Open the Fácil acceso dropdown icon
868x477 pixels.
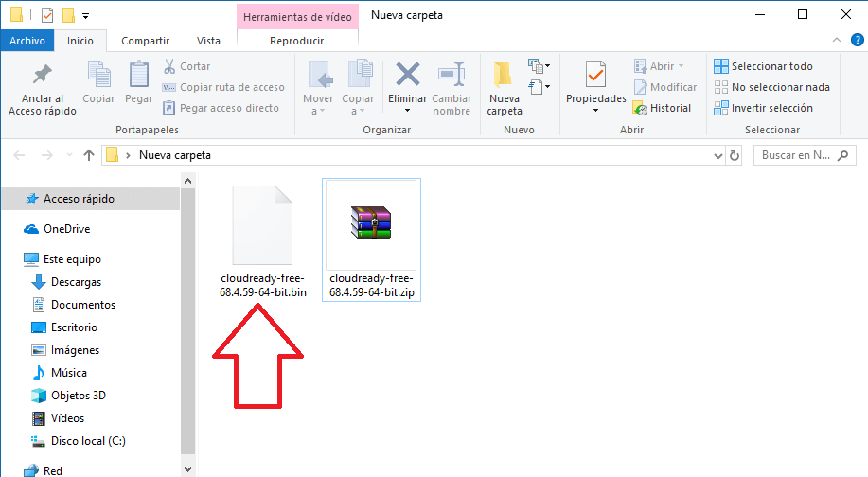coord(540,87)
